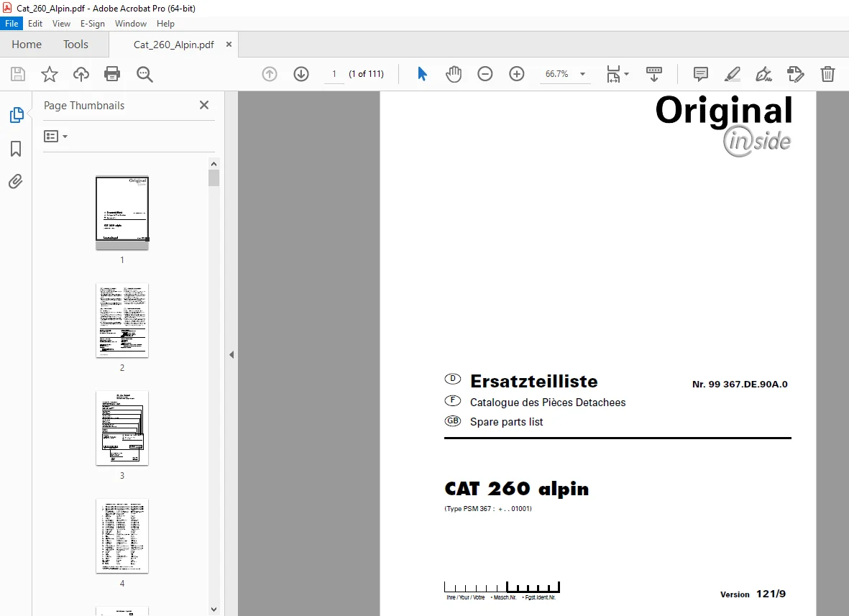Screen dimensions: 849x616
Task: Click the 'Version 121/9' text
Action: pos(753,594)
